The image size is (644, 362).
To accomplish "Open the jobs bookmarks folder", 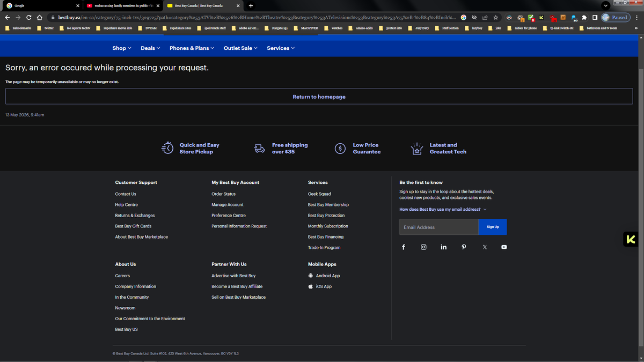I will coord(495,28).
